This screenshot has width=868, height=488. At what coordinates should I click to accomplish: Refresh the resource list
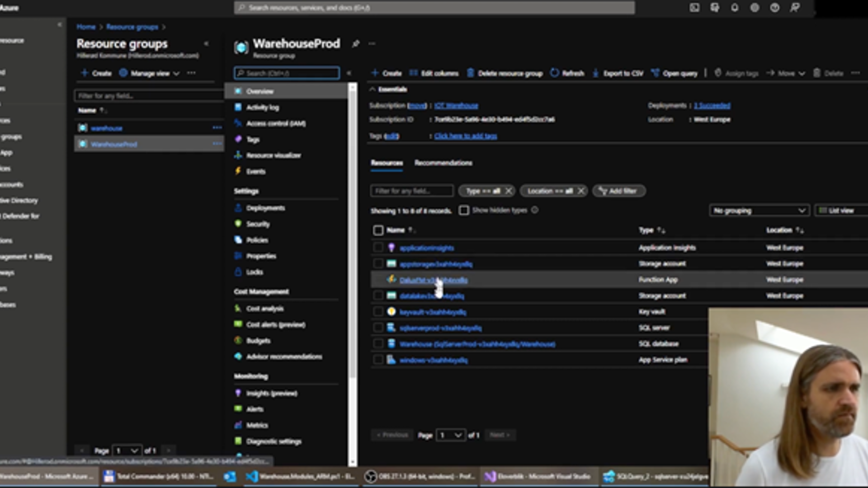(567, 73)
